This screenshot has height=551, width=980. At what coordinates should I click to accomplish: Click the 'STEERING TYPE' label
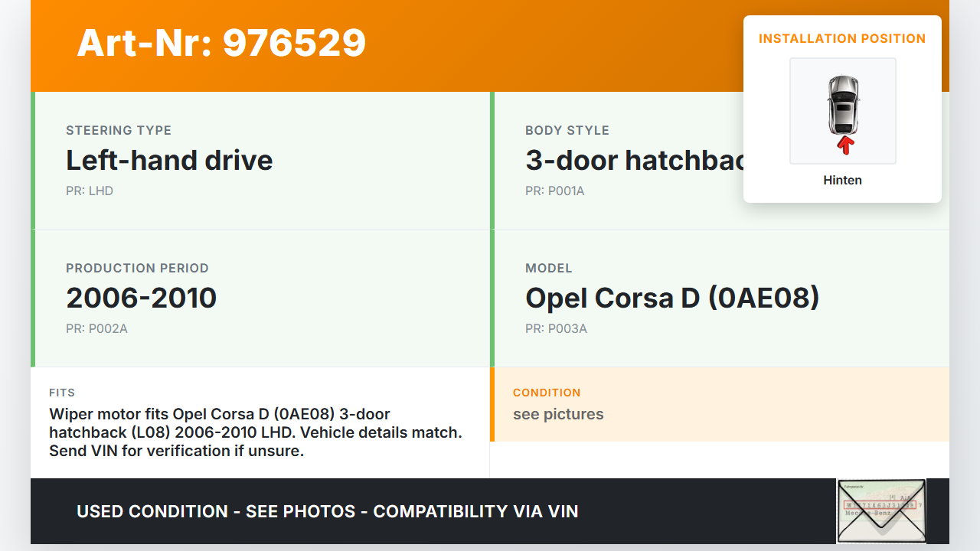pos(119,130)
